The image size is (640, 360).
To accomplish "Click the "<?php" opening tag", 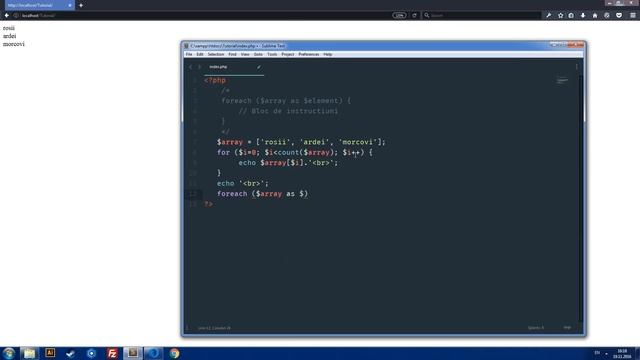I will [x=215, y=80].
